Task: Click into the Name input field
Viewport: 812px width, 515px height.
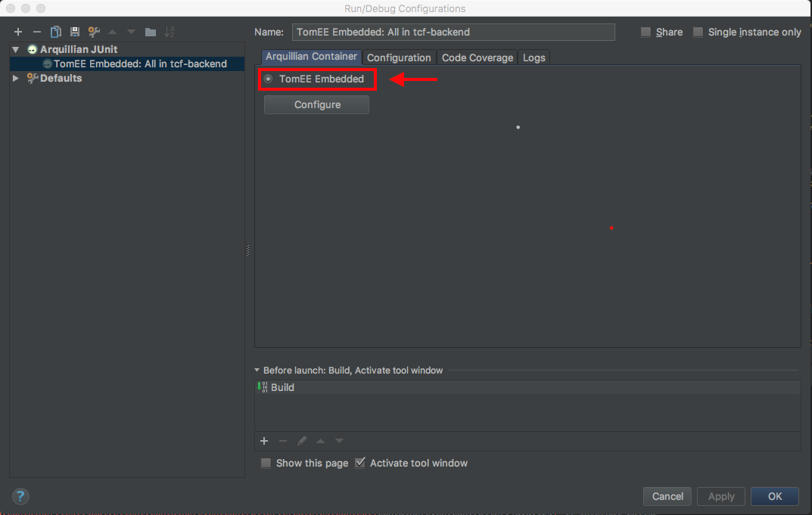Action: tap(453, 32)
